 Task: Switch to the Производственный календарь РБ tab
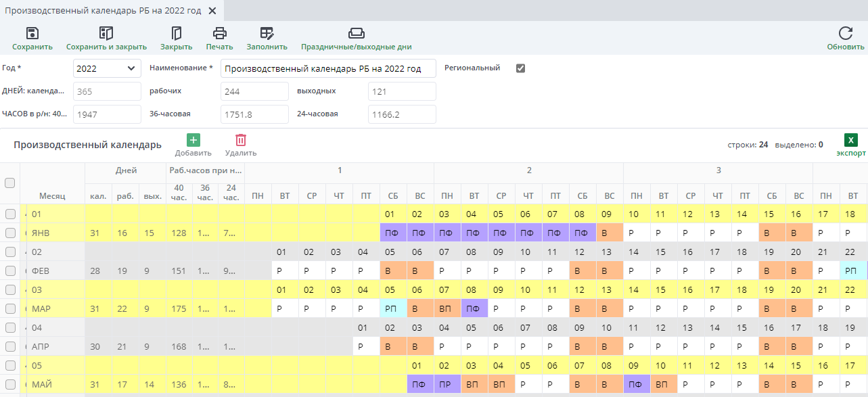(x=103, y=11)
